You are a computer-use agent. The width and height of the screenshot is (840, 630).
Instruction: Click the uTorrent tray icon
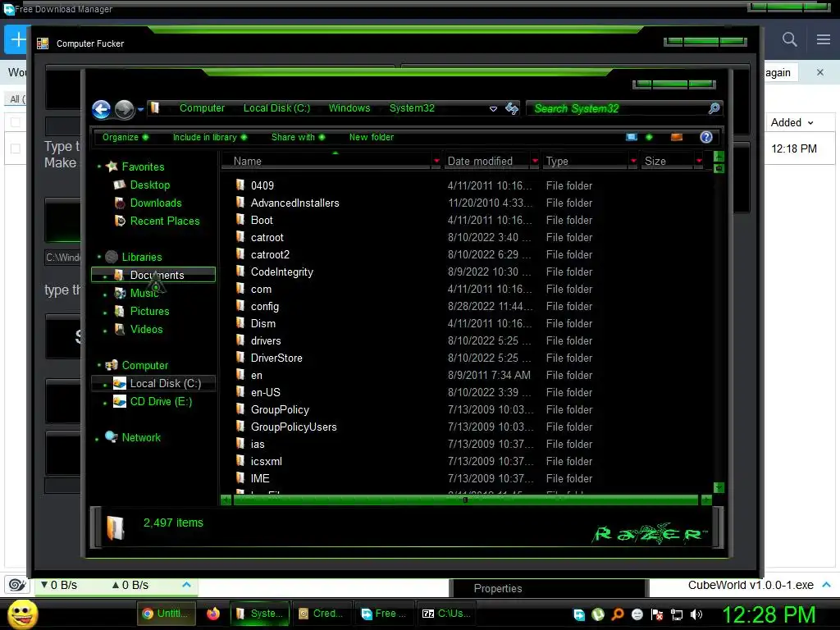pyautogui.click(x=598, y=614)
